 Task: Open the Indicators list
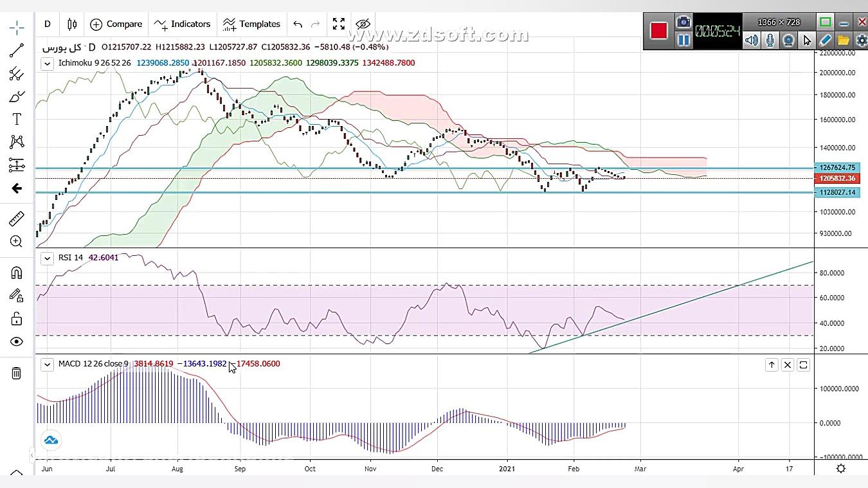tap(183, 24)
